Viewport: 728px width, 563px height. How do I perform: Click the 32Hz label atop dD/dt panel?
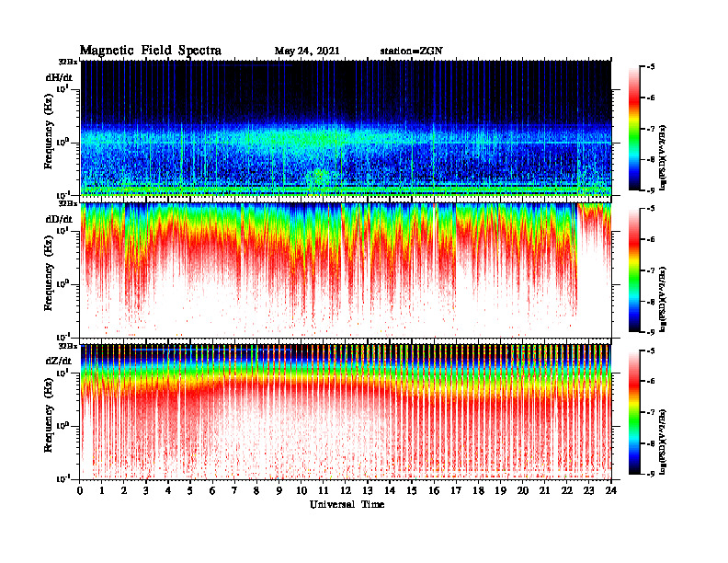pos(67,203)
